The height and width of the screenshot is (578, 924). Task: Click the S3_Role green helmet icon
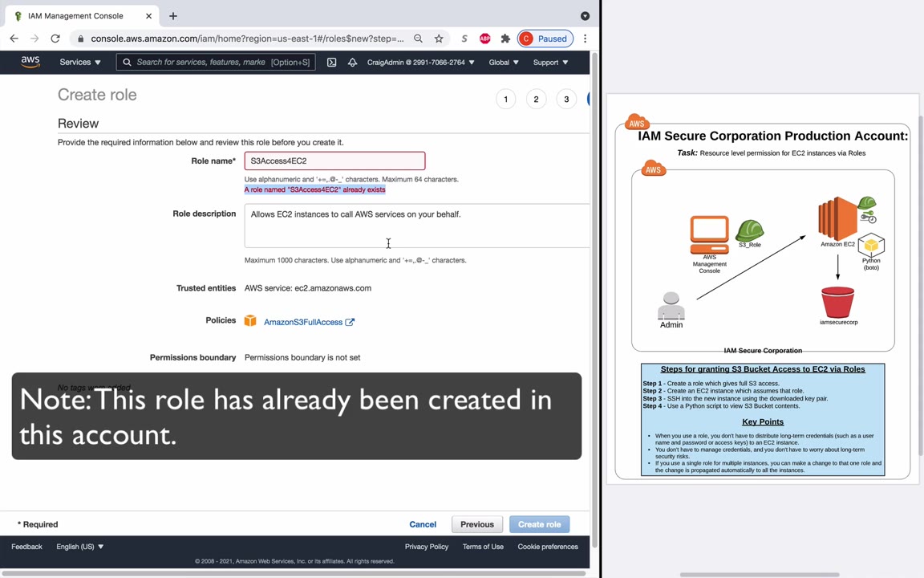750,230
